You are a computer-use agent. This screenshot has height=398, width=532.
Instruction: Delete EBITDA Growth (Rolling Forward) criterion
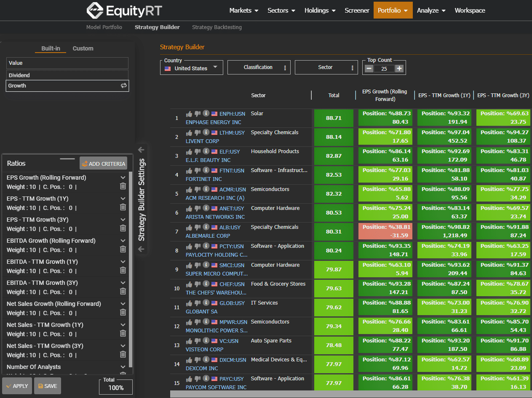[x=123, y=249]
